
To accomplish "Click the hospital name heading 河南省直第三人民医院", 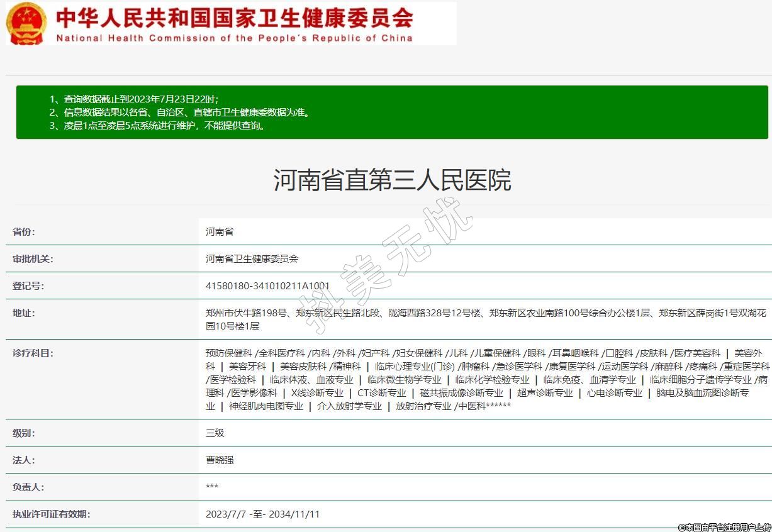I will tap(392, 180).
